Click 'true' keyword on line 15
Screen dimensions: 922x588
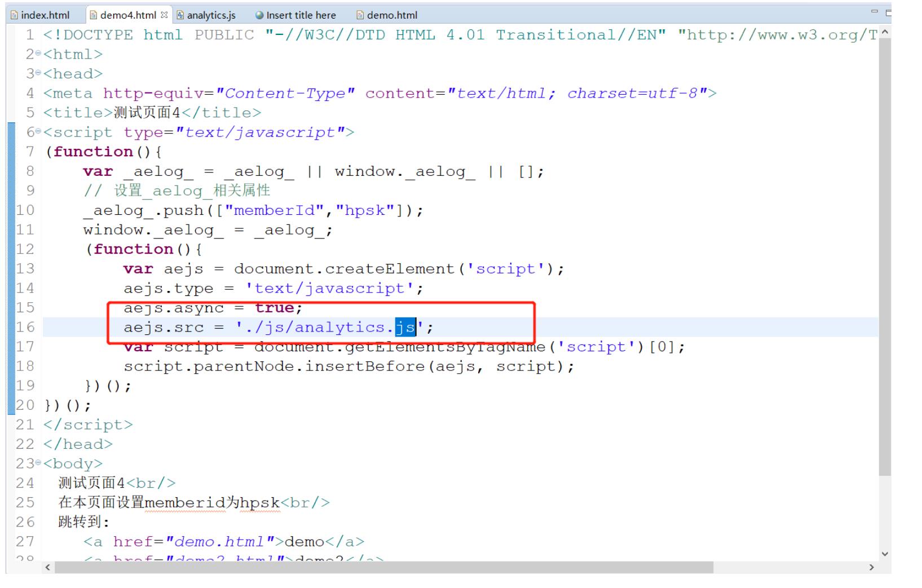(x=275, y=308)
